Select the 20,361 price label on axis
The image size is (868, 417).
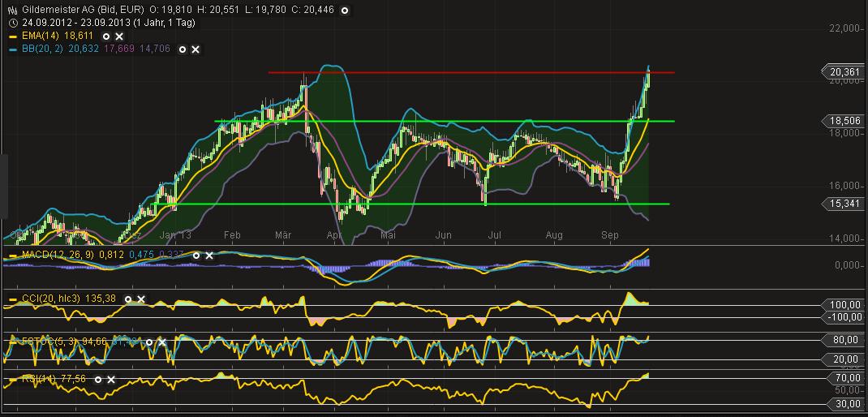click(844, 71)
